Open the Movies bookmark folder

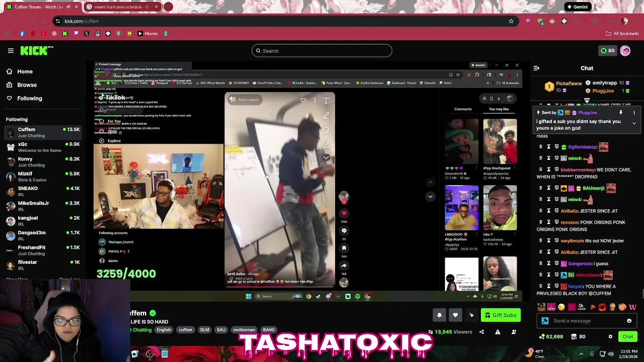pyautogui.click(x=147, y=34)
